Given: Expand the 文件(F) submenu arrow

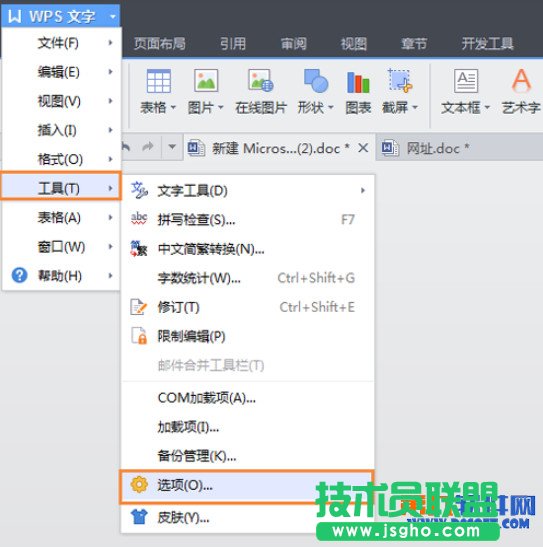Looking at the screenshot, I should tap(111, 43).
